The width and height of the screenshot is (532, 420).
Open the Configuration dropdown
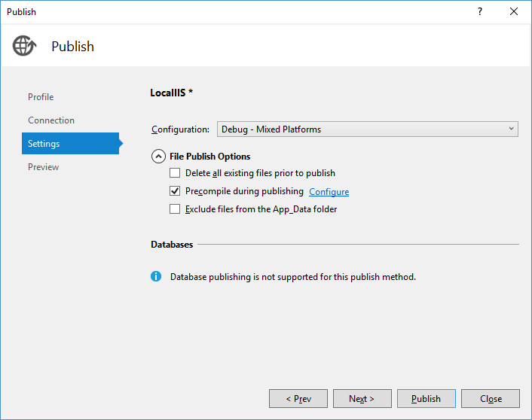pyautogui.click(x=368, y=129)
